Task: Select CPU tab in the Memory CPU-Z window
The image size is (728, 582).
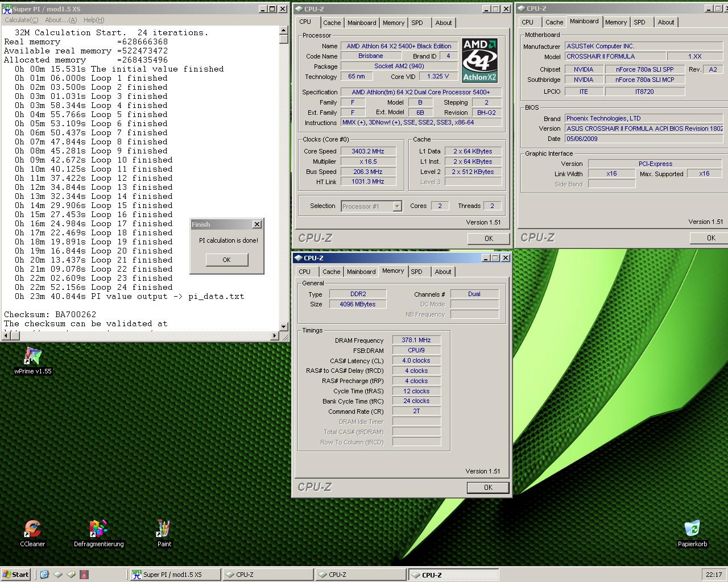Action: pos(305,272)
